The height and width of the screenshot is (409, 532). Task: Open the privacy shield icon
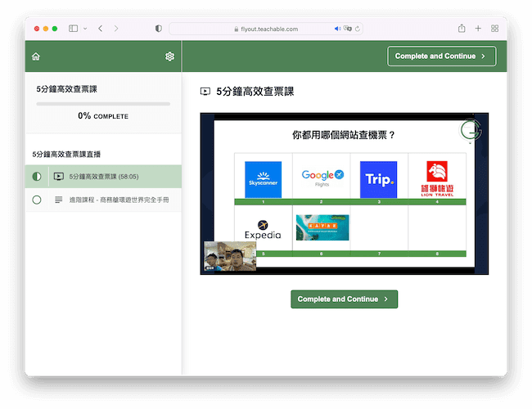[159, 29]
